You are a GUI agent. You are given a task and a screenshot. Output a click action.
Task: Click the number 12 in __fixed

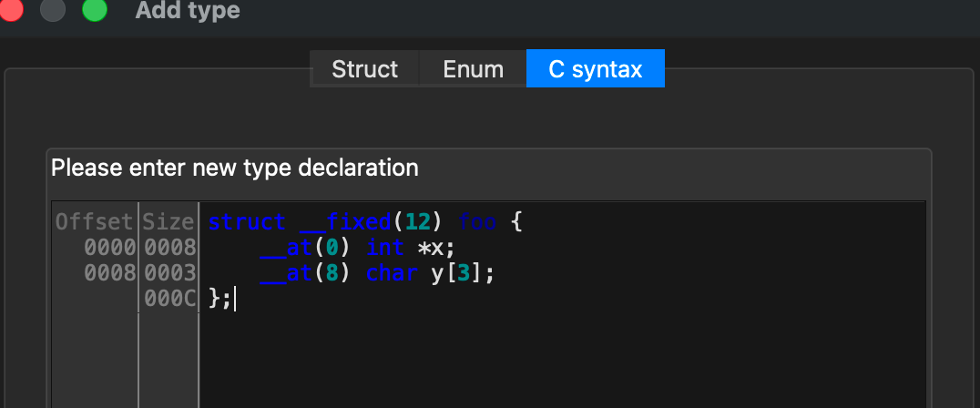pyautogui.click(x=418, y=222)
